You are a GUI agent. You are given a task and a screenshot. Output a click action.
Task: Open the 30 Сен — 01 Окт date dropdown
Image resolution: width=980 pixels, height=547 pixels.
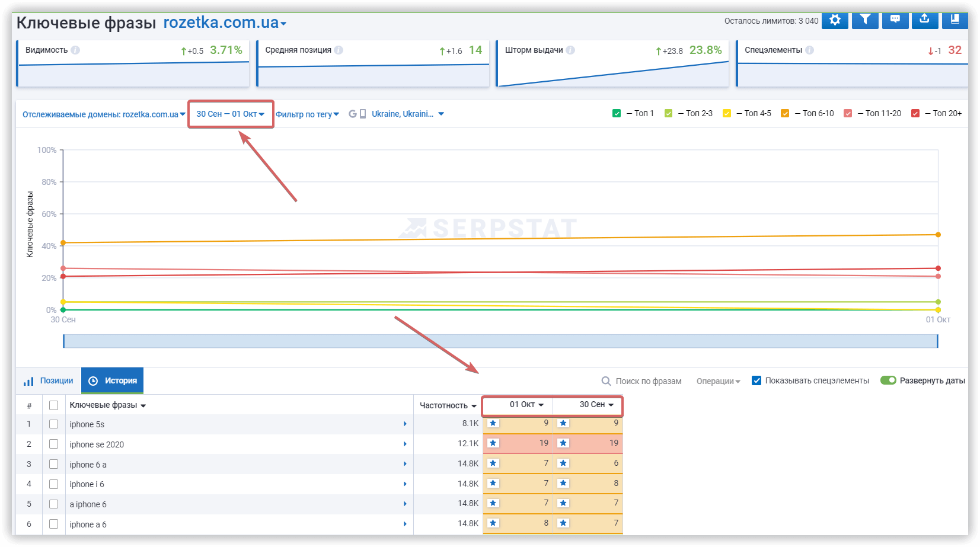click(x=231, y=114)
